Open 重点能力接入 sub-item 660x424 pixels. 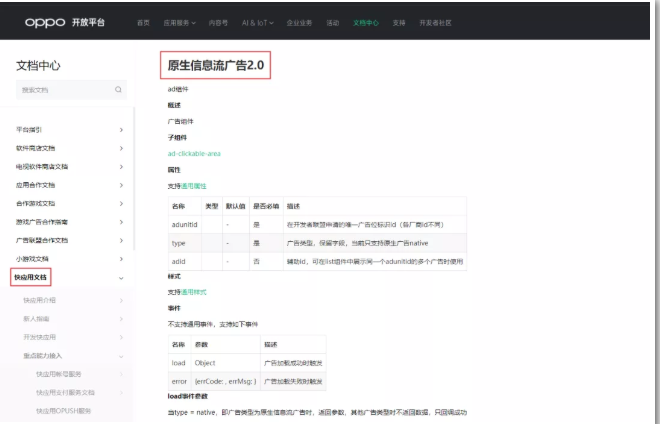click(43, 356)
